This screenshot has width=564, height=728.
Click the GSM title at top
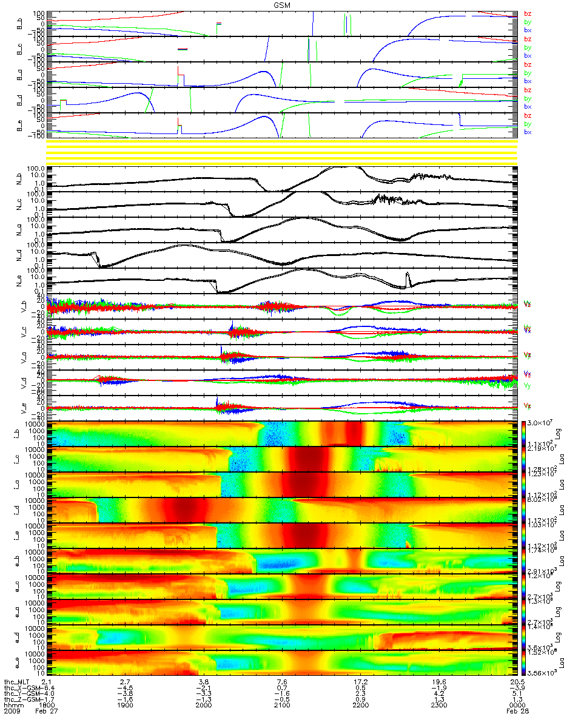281,4
